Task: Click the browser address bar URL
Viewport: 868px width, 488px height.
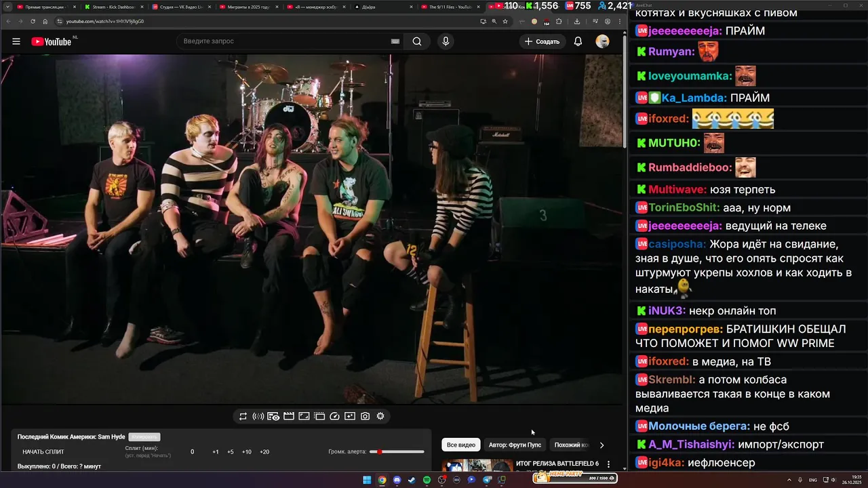Action: click(105, 21)
